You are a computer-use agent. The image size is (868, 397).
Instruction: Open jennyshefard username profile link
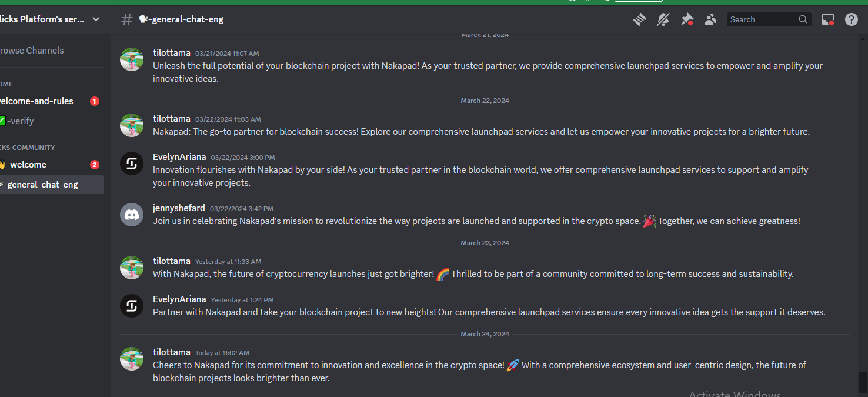point(179,208)
